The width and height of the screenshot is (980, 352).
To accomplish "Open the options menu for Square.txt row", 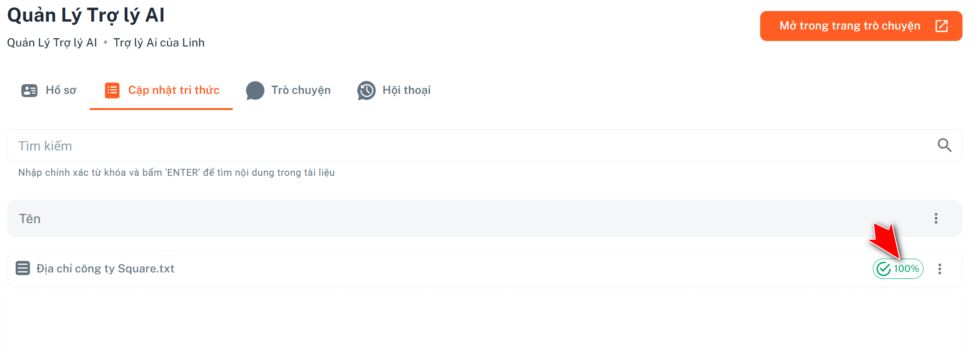I will point(940,269).
